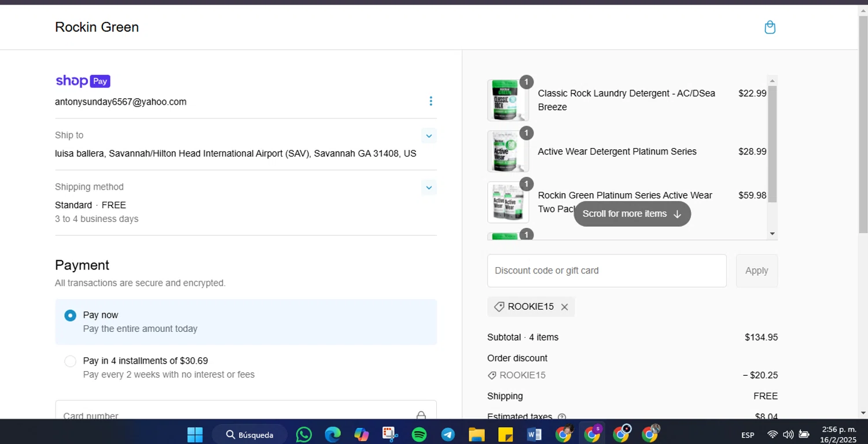
Task: Click the Platinum Series Two Pack thumbnail
Action: pyautogui.click(x=508, y=202)
